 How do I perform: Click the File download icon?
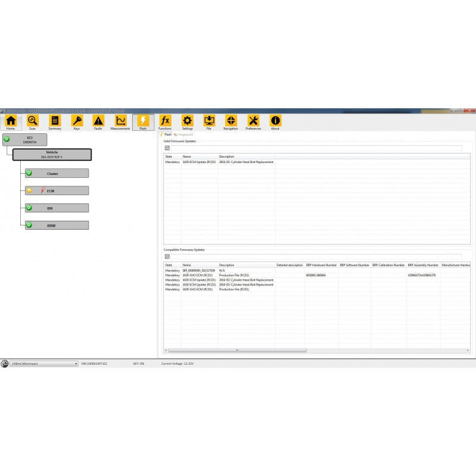click(209, 121)
